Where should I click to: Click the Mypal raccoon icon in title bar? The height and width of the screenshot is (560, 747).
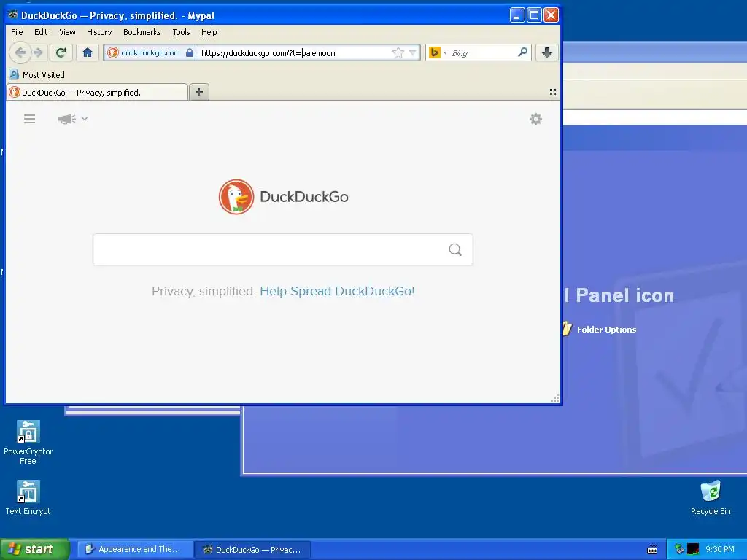tap(13, 15)
